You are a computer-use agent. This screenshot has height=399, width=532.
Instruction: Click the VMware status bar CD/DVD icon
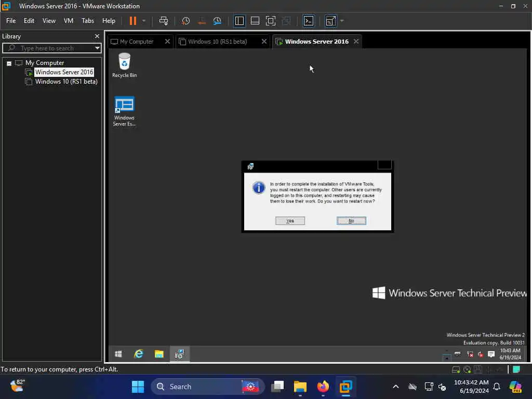(467, 369)
